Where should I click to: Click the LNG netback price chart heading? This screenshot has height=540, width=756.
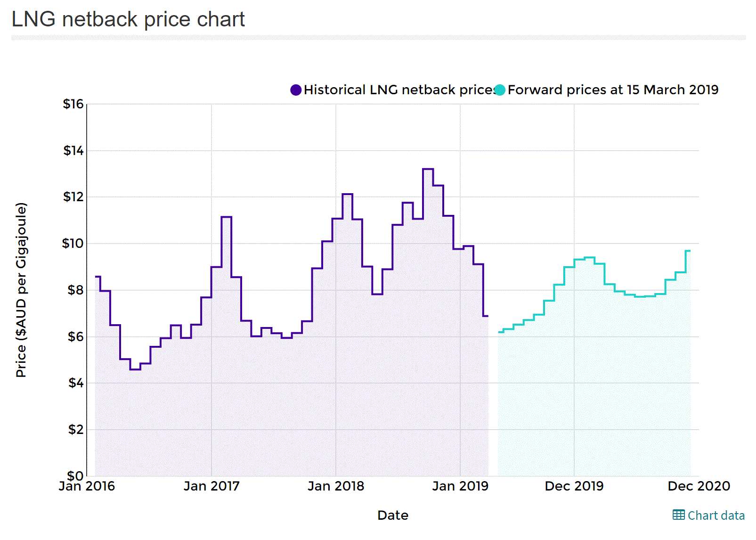128,19
